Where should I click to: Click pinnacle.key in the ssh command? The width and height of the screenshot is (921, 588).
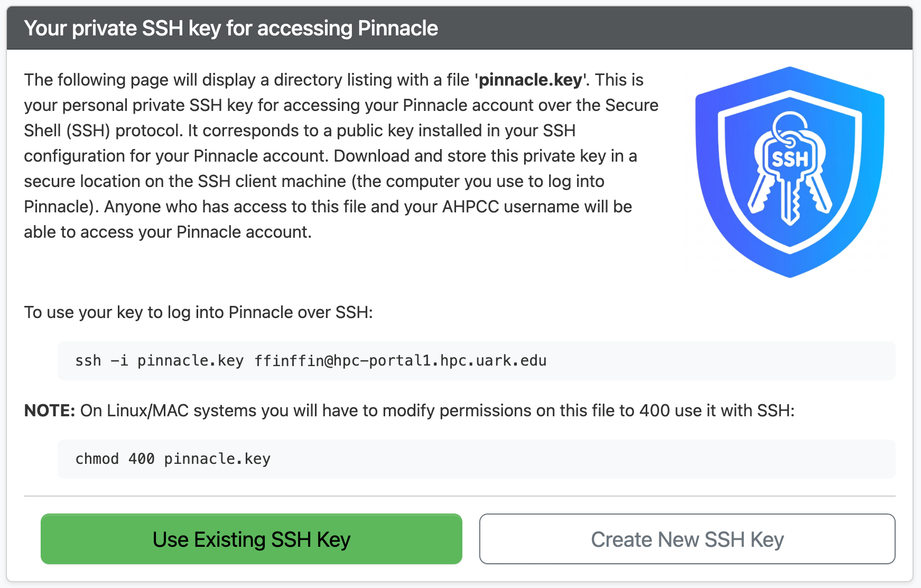tap(190, 361)
